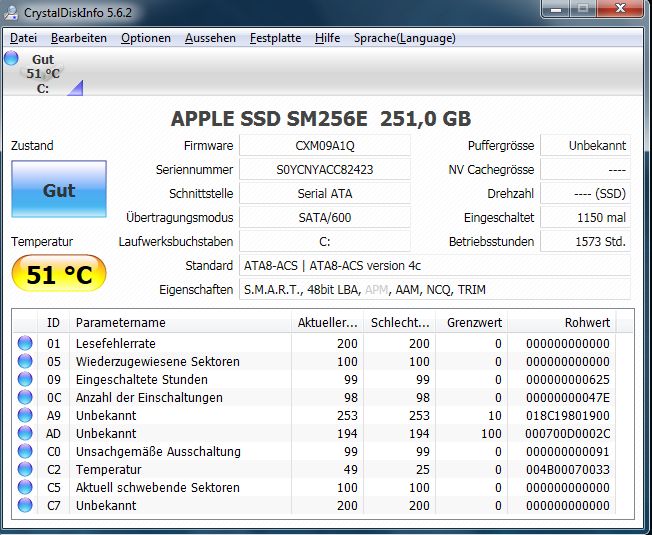This screenshot has width=652, height=535.
Task: Click the status orb for 0C Anzahl der Einschaltungen
Action: pos(25,397)
